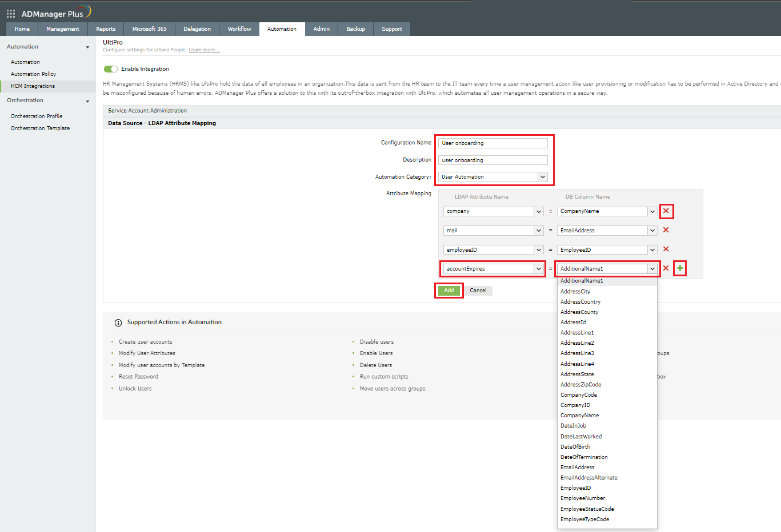Toggle the Enable Integration switch
Image resolution: width=781 pixels, height=532 pixels.
[110, 69]
